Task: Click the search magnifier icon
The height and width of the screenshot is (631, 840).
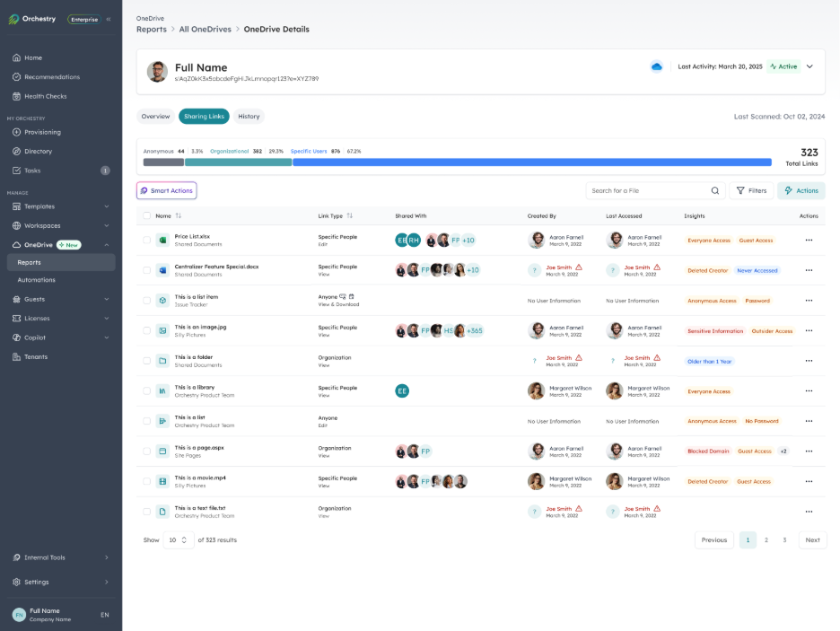Action: pyautogui.click(x=714, y=190)
